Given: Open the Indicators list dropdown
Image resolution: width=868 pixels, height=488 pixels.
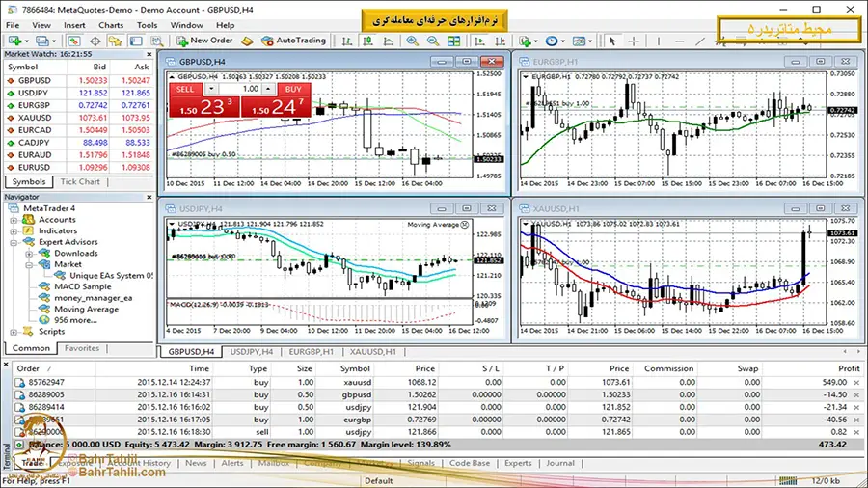Looking at the screenshot, I should pyautogui.click(x=536, y=41).
